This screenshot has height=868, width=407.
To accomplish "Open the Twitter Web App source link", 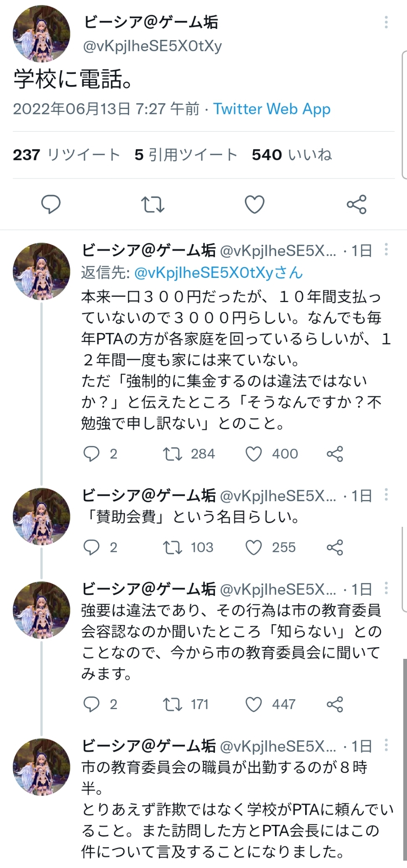I will pos(272,109).
